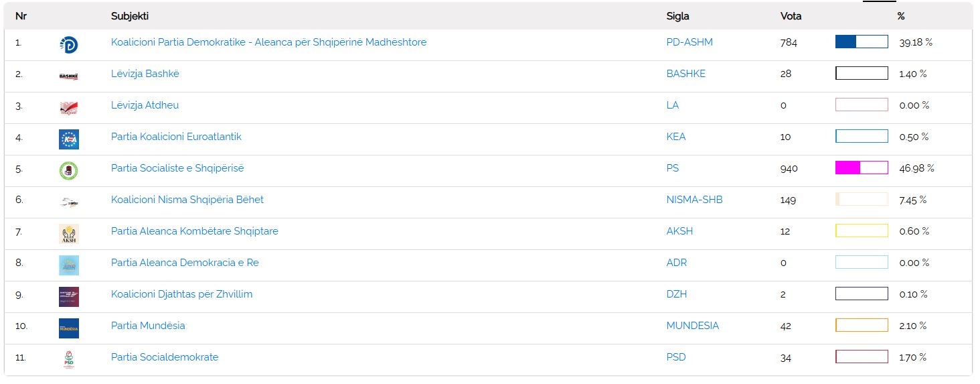Open the Partia Koalicioni Euroatlantik link
The width and height of the screenshot is (980, 384).
click(x=176, y=137)
